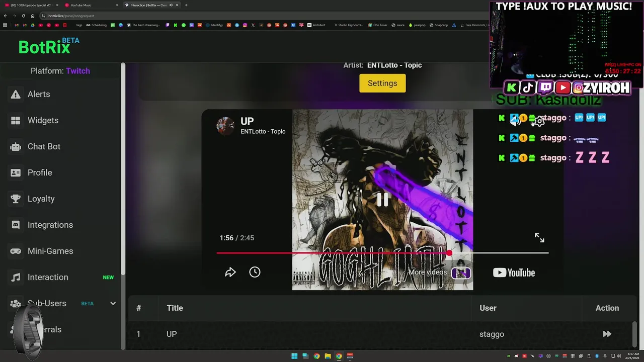Go to the browser home page

coord(33,16)
